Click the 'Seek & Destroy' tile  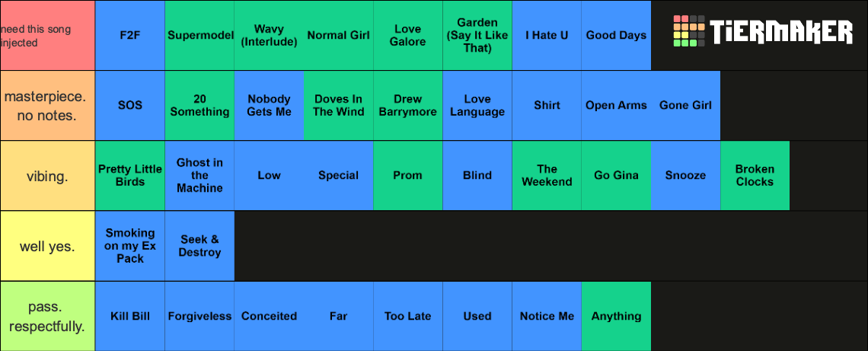click(199, 246)
